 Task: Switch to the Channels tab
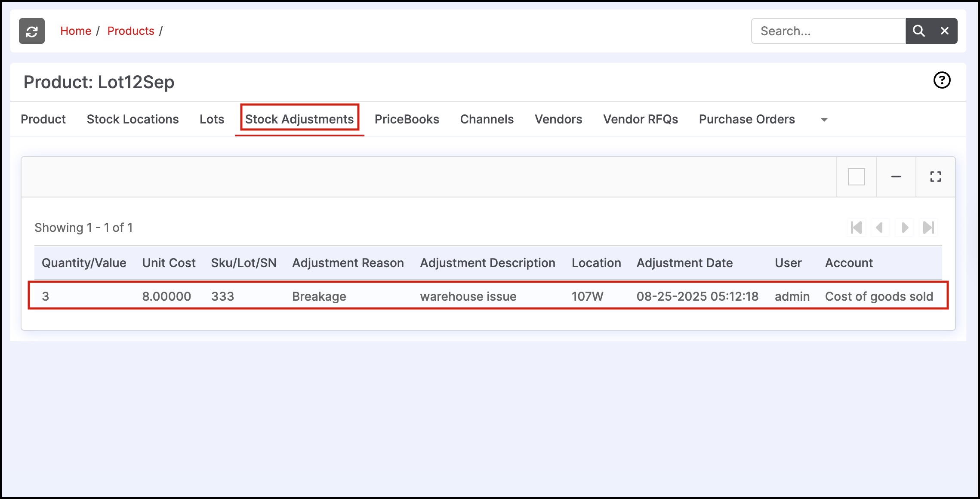coord(487,119)
